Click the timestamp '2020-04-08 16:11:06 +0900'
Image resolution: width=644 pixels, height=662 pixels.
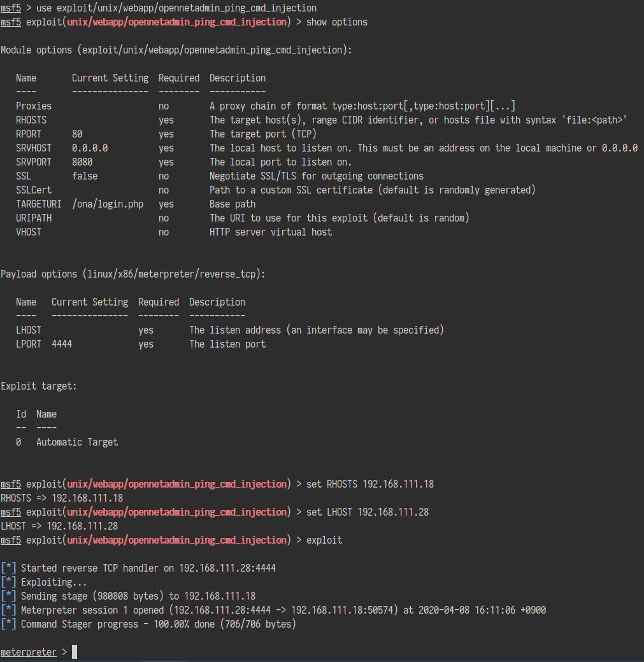pos(482,610)
